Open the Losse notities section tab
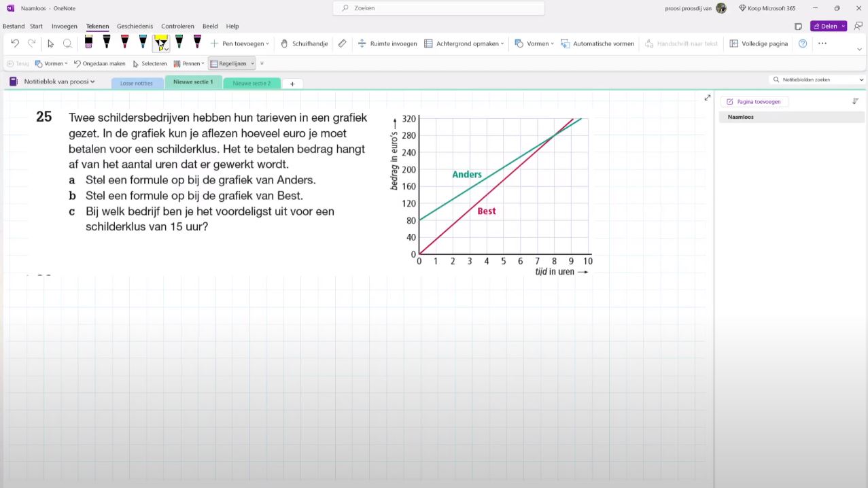 pos(137,83)
